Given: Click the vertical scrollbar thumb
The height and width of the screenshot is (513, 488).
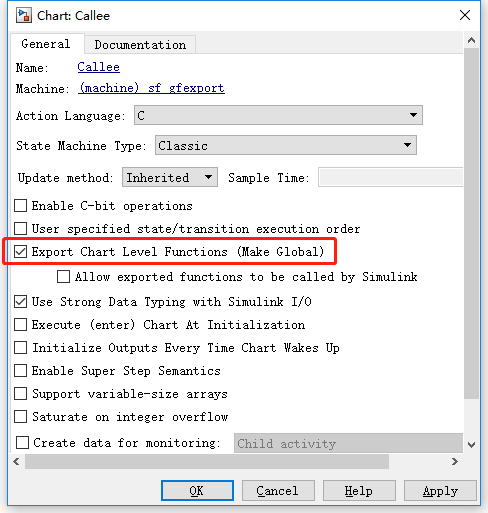Looking at the screenshot, I should 471,223.
